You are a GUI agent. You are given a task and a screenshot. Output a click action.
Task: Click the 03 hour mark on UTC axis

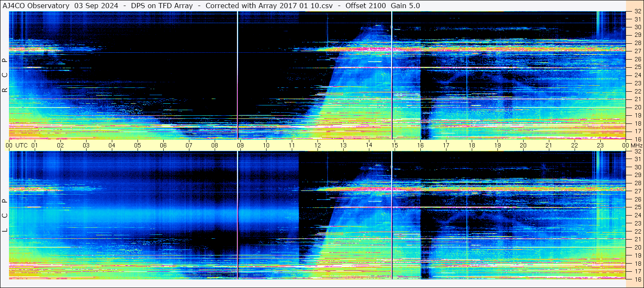tap(86, 145)
